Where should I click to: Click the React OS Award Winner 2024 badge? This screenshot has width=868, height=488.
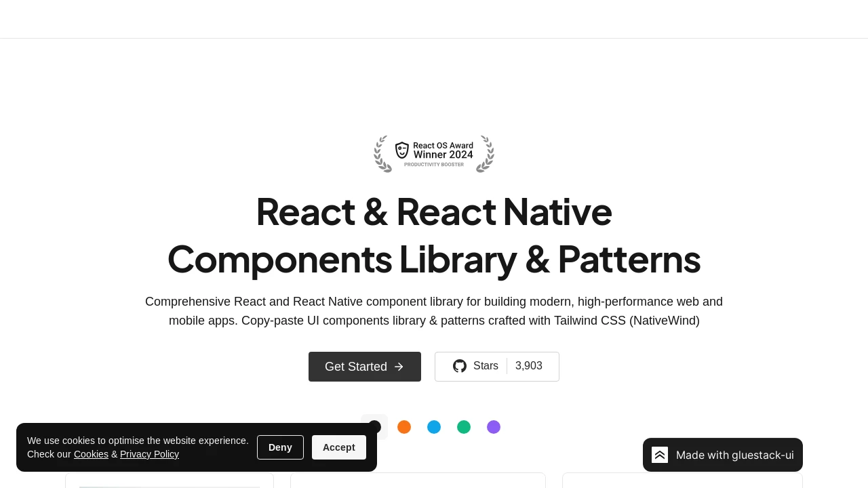(434, 154)
